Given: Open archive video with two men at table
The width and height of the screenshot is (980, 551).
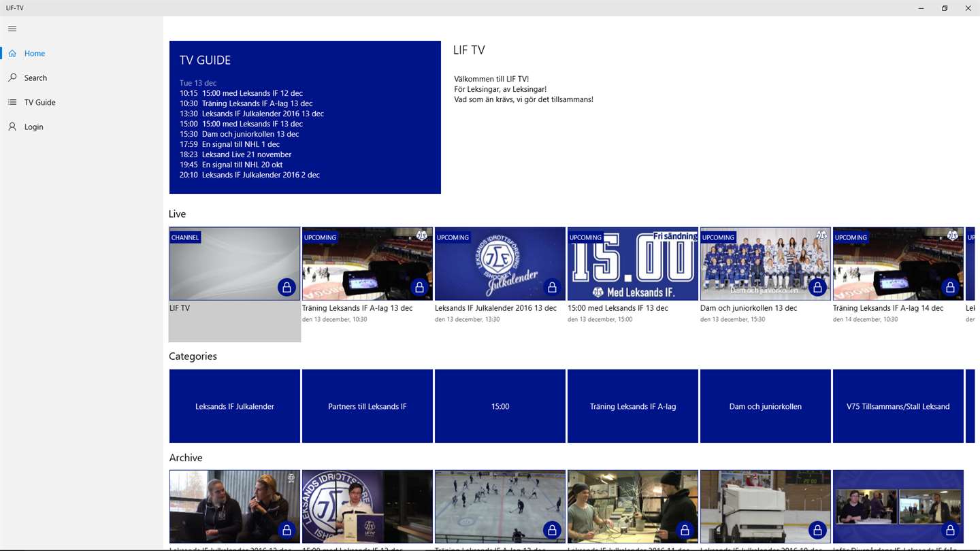Looking at the screenshot, I should (x=633, y=506).
